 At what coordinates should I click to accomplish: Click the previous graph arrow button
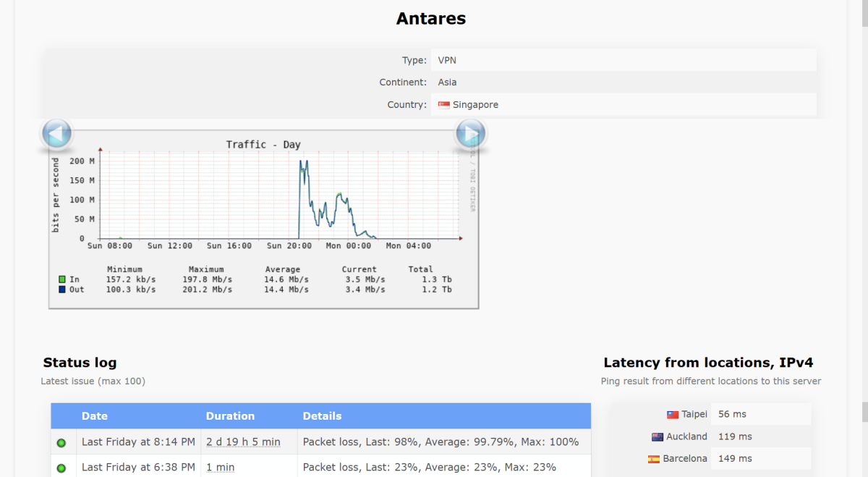pos(57,134)
